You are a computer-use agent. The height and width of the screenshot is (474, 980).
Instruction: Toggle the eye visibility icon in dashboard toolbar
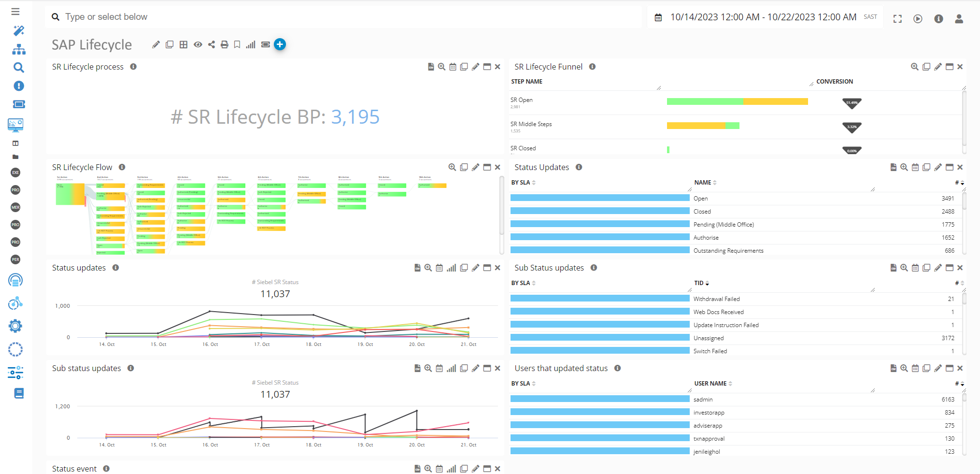click(198, 44)
